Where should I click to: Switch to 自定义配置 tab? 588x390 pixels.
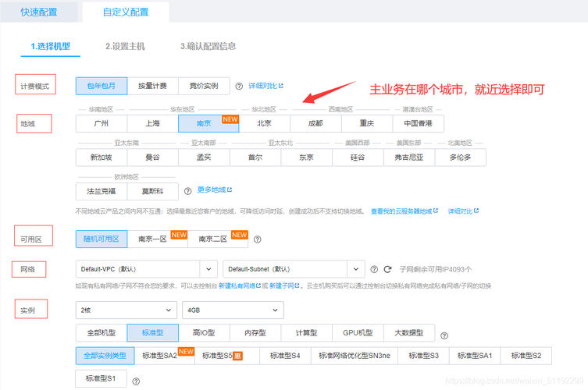pos(126,12)
